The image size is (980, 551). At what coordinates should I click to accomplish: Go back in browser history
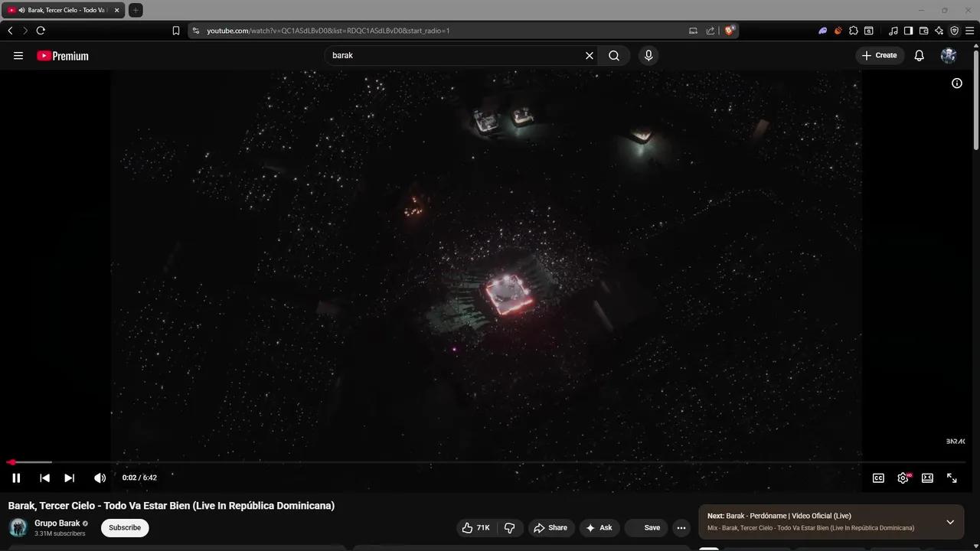click(10, 31)
